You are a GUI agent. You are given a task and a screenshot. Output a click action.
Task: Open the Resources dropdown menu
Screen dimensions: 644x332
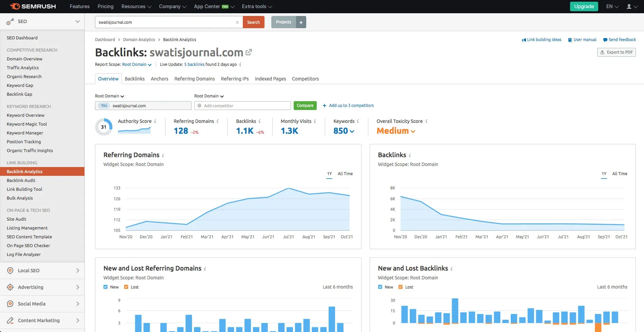pos(136,6)
